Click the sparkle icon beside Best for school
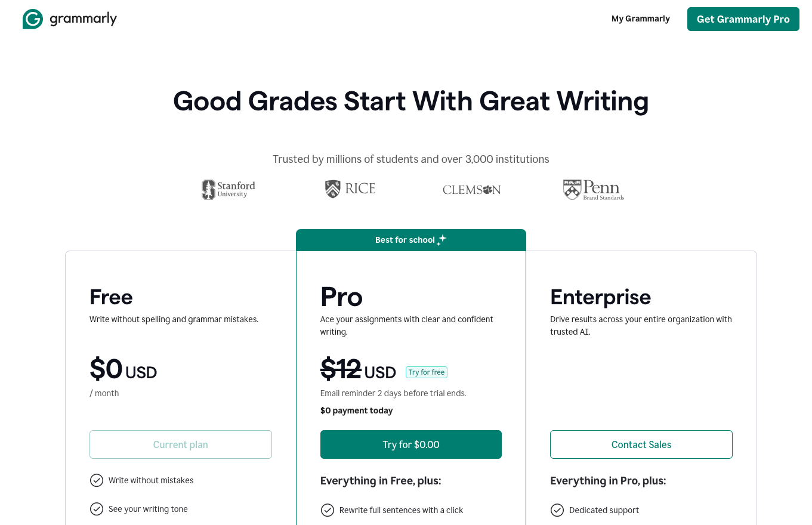Screen dimensions: 812x525 (441, 240)
